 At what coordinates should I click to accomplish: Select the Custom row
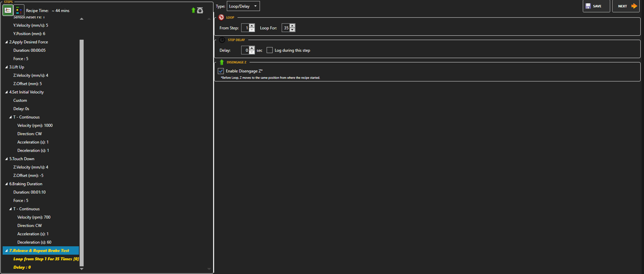pos(20,101)
